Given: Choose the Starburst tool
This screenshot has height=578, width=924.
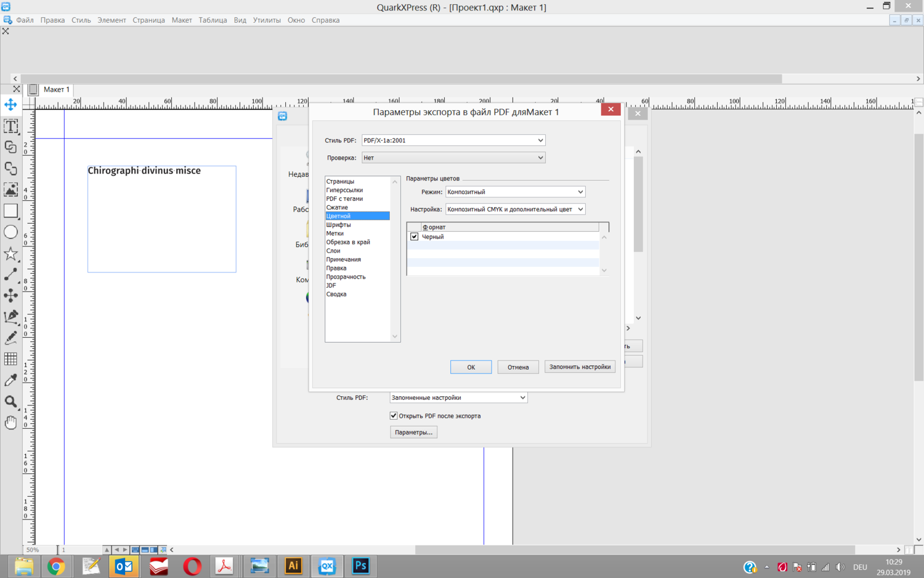Looking at the screenshot, I should tap(10, 254).
